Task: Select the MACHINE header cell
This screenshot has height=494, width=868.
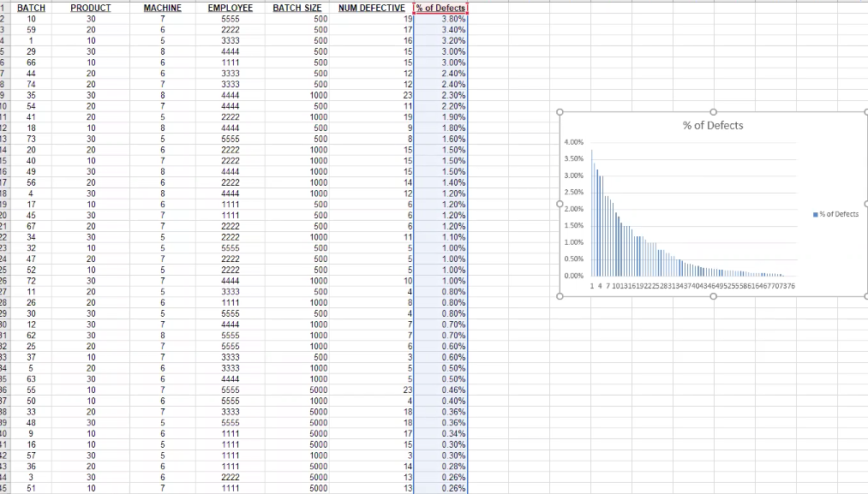Action: coord(162,8)
